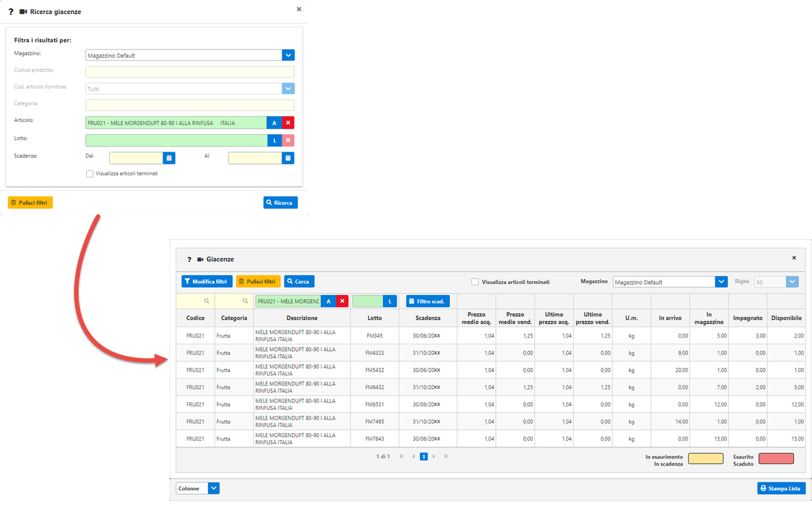
Task: Focus Categoria search box in grid filter row
Action: 234,301
